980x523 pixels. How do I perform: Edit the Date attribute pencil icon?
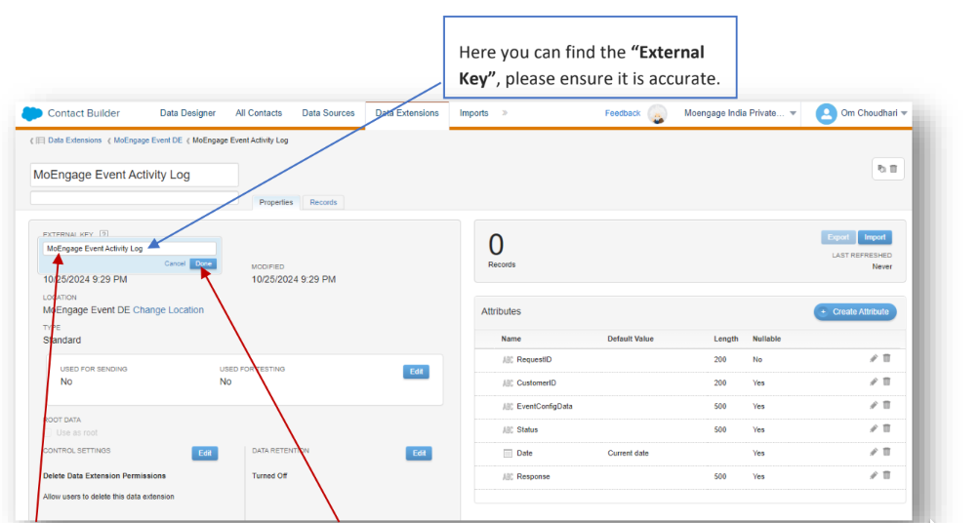click(x=874, y=453)
